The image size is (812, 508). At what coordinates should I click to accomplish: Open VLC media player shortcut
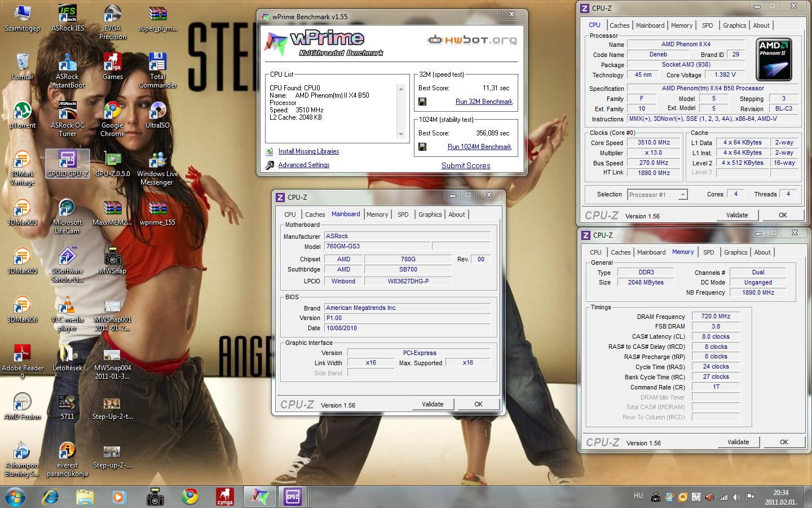click(67, 314)
